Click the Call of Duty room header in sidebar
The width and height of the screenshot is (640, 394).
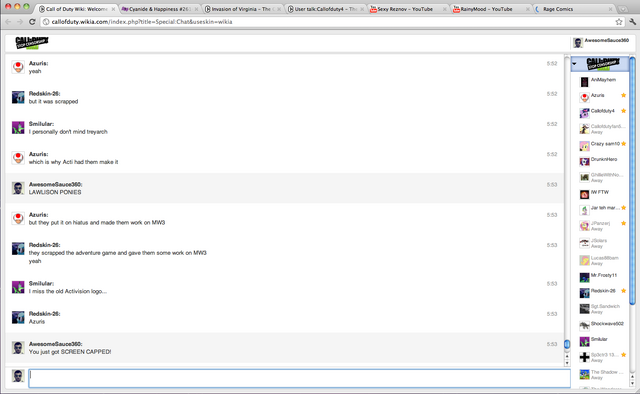pos(600,64)
